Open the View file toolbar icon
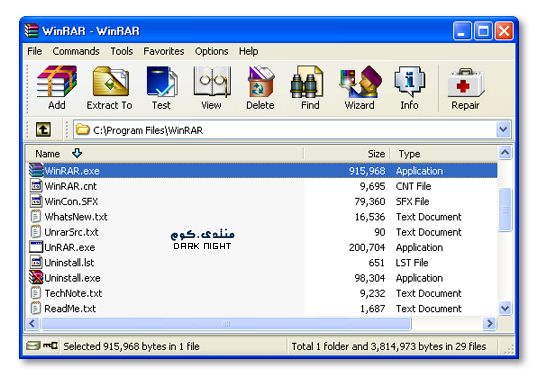Image resolution: width=538 pixels, height=376 pixels. pyautogui.click(x=212, y=82)
